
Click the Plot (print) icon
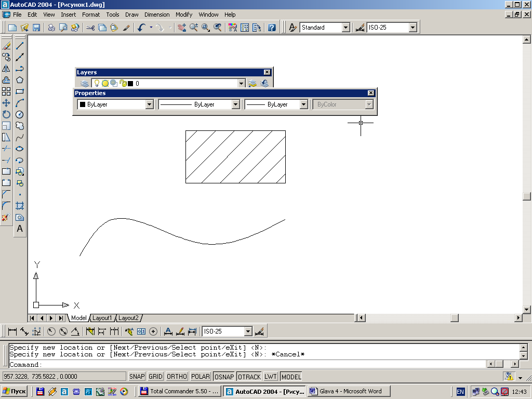pos(51,28)
